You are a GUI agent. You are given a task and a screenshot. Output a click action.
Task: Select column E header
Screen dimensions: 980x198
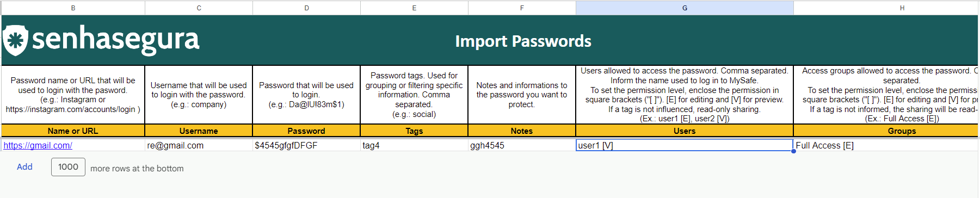pyautogui.click(x=414, y=8)
